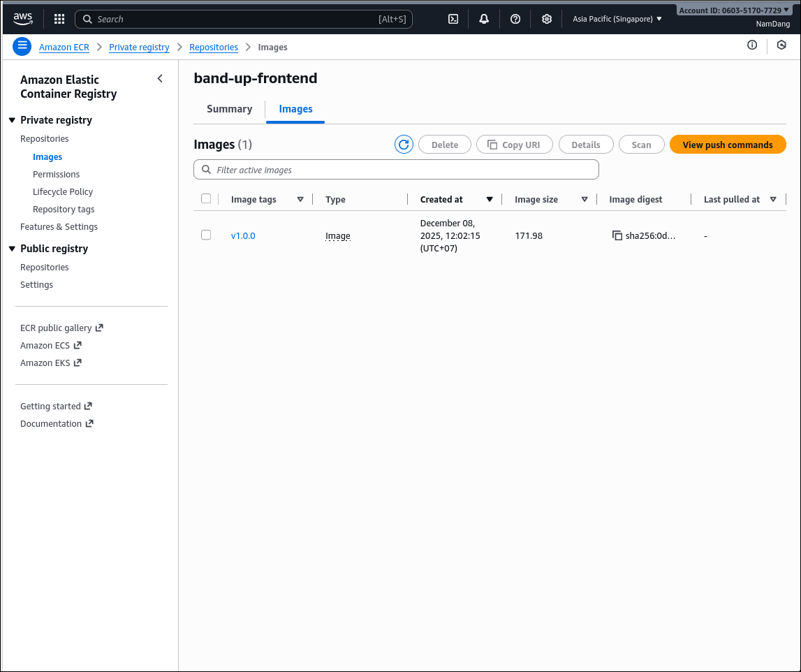Open the v1.0.0 image tag link
Viewport: 801px width, 672px height.
click(243, 236)
